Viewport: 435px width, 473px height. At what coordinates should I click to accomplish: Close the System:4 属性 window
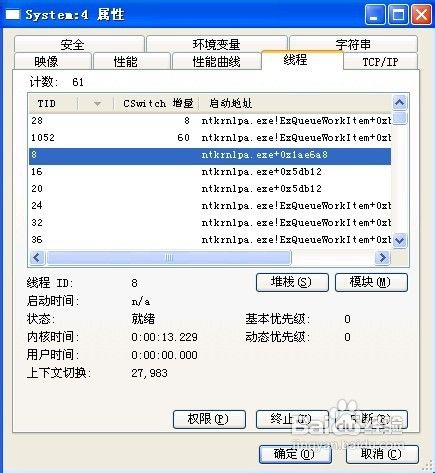click(421, 15)
